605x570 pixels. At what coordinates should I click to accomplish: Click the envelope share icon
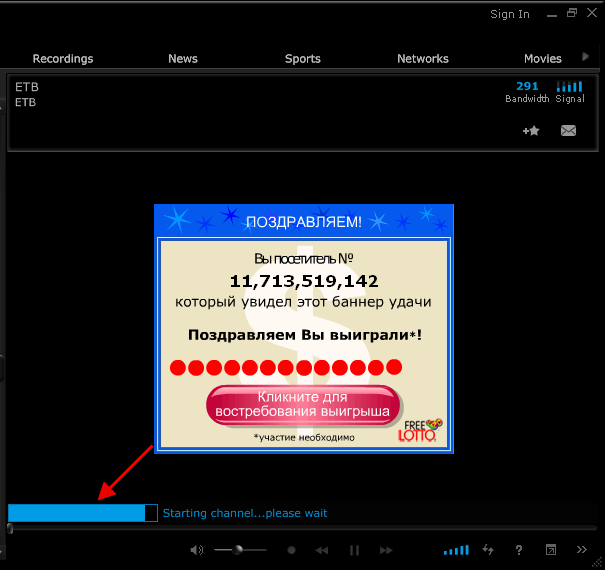click(568, 131)
